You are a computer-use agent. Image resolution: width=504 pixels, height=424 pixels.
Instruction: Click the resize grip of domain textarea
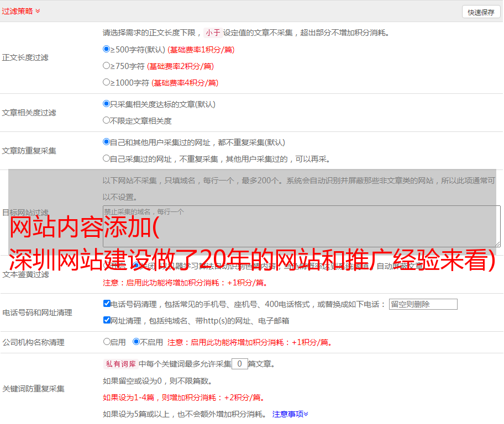tap(497, 244)
